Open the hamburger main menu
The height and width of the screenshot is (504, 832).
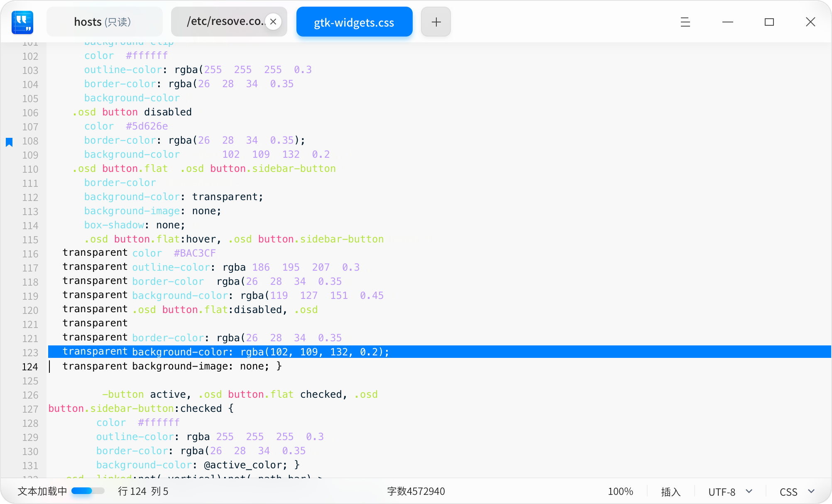click(685, 22)
